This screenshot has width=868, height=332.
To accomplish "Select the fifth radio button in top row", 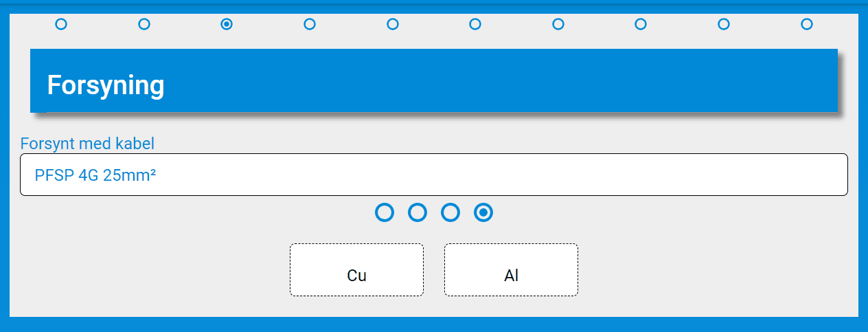I will pos(393,24).
